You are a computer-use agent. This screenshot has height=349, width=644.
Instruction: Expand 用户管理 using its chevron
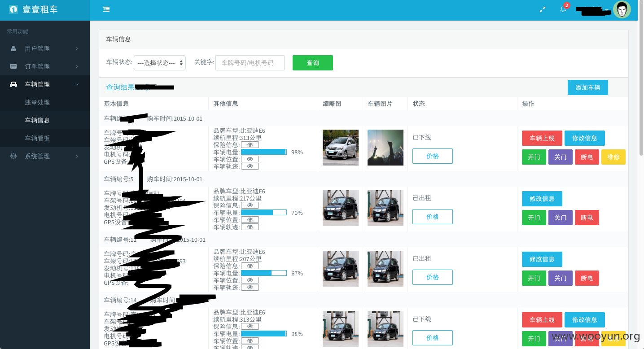tap(77, 48)
